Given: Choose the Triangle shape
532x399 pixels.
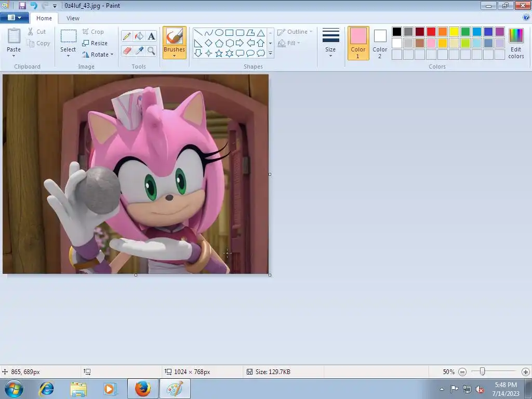Looking at the screenshot, I should (261, 33).
